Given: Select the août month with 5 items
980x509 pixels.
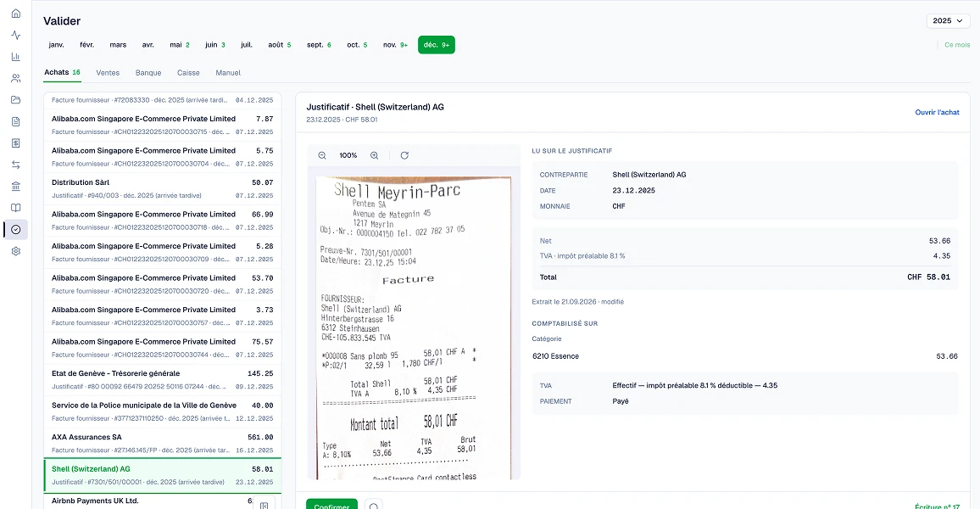Looking at the screenshot, I should 280,45.
